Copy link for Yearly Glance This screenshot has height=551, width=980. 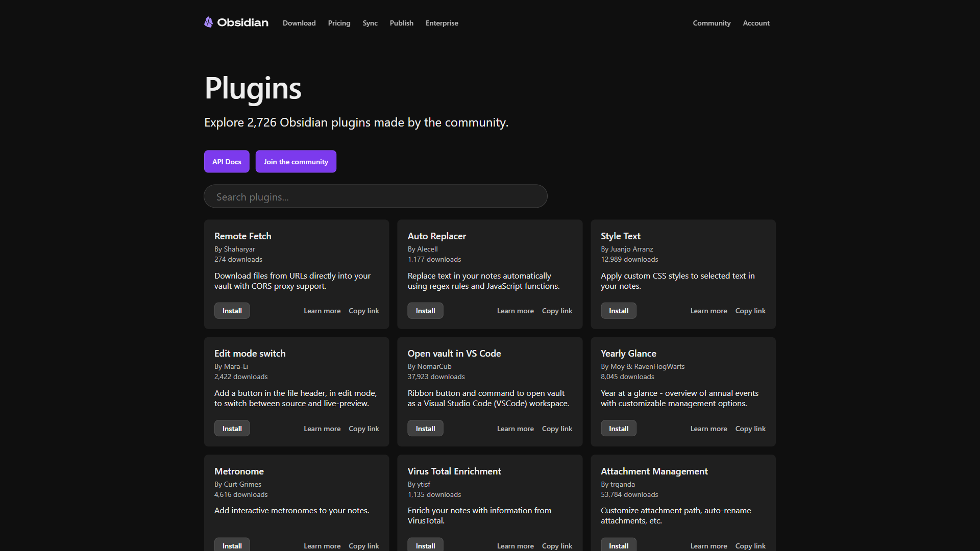point(750,429)
